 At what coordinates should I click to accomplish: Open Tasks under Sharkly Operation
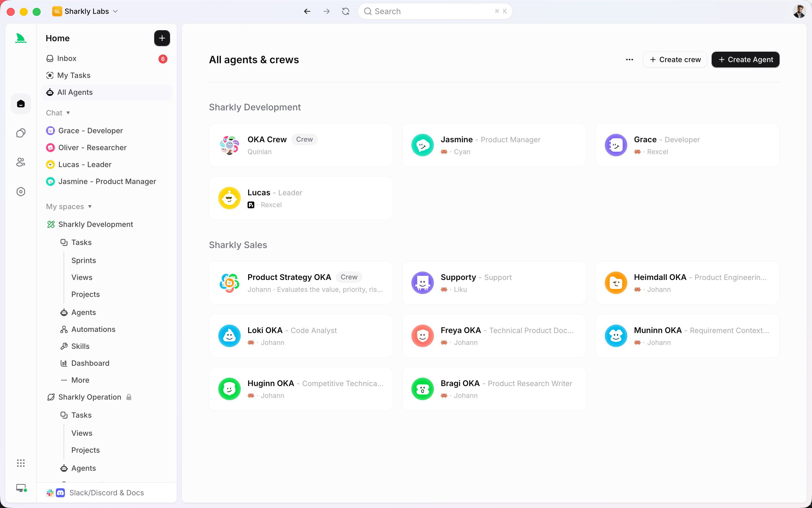coord(76,415)
